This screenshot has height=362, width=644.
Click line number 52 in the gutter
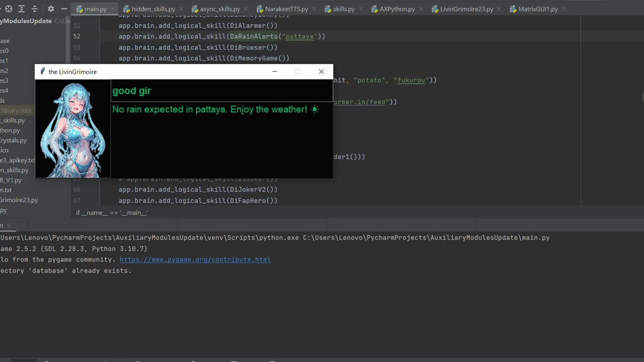[76, 36]
